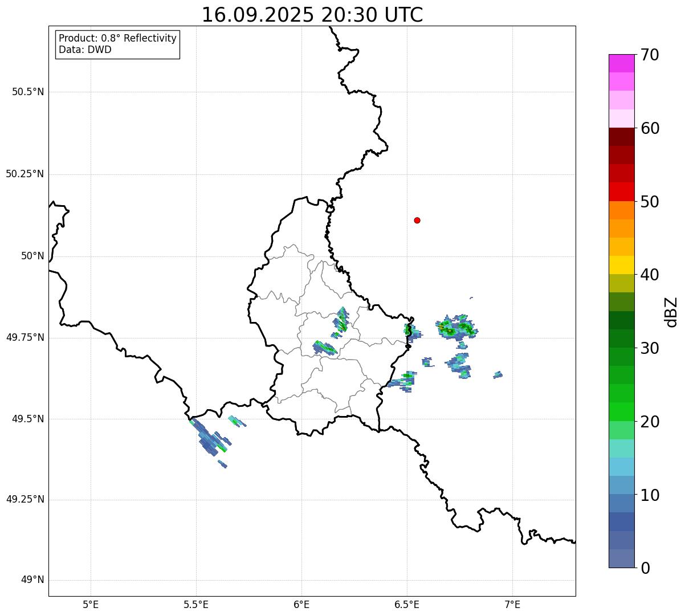Click the bottom-most gray-blue colorbar segment at 0

[621, 558]
